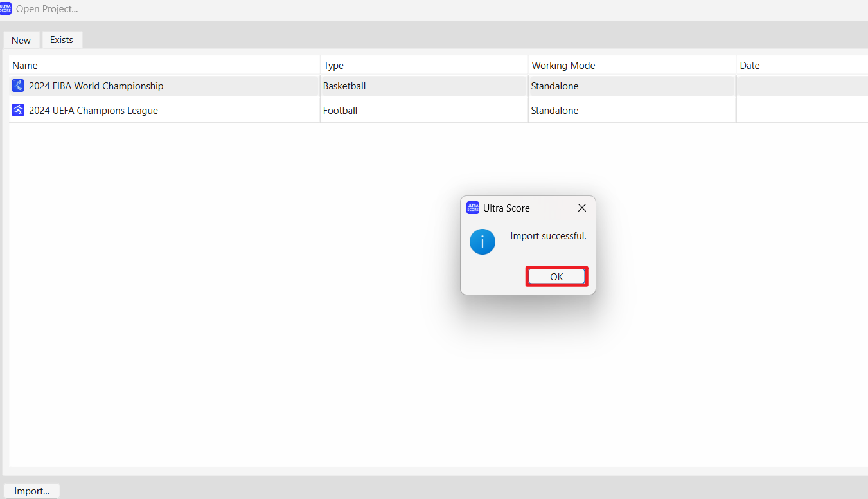Viewport: 868px width, 499px height.
Task: Sort projects by the Name column header
Action: [x=25, y=65]
